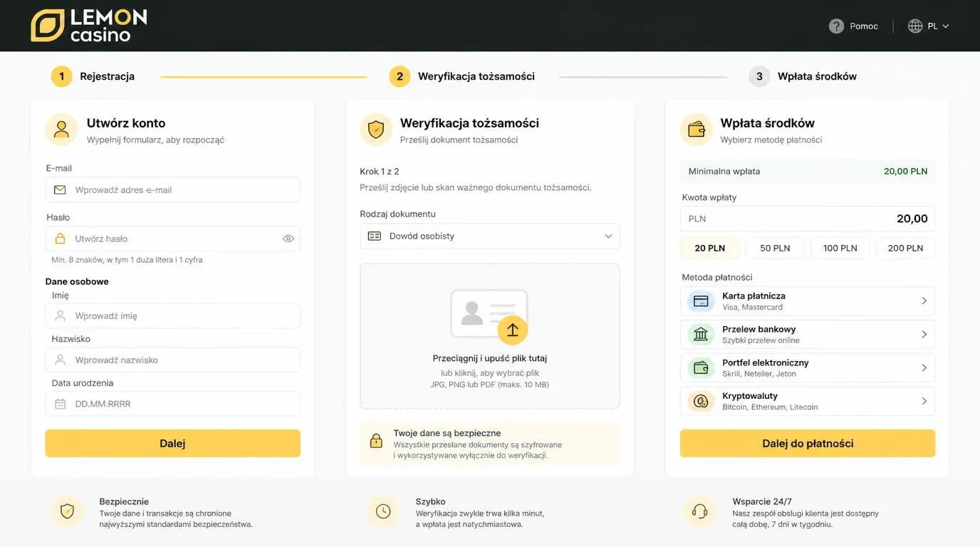This screenshot has width=980, height=547.
Task: Focus the Kwota wpłaty amount field
Action: click(808, 219)
